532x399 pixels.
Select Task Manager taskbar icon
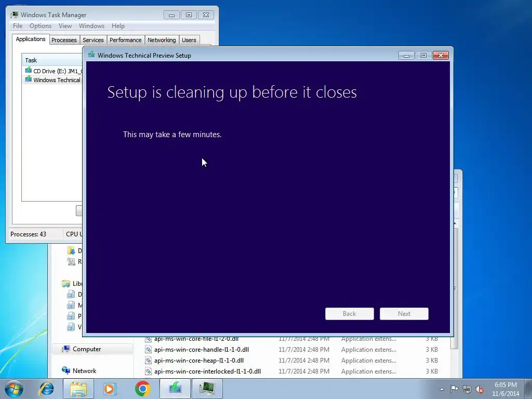click(207, 389)
